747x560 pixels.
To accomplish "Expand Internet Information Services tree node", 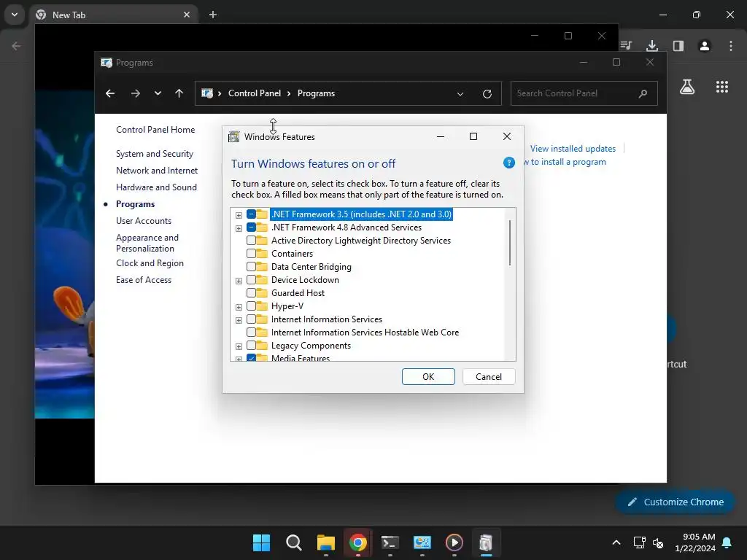I will tap(239, 321).
